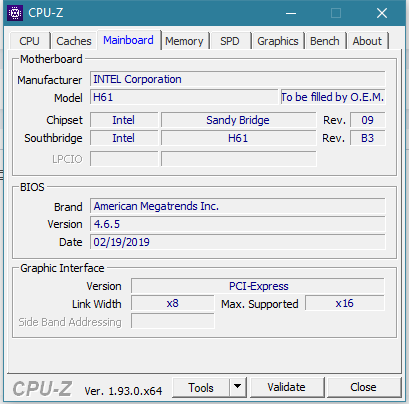Select the manufacturer field INTEL Corporation
Image resolution: width=409 pixels, height=404 pixels.
(237, 79)
